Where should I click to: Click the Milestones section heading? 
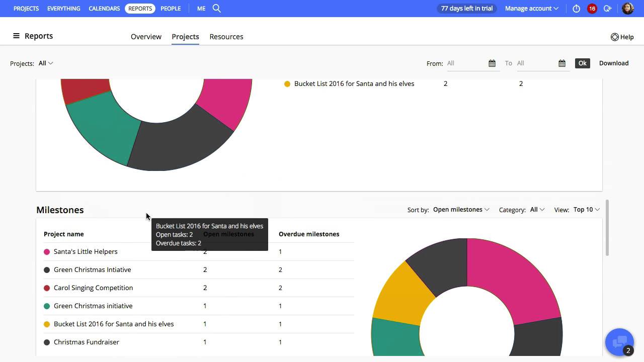(60, 210)
